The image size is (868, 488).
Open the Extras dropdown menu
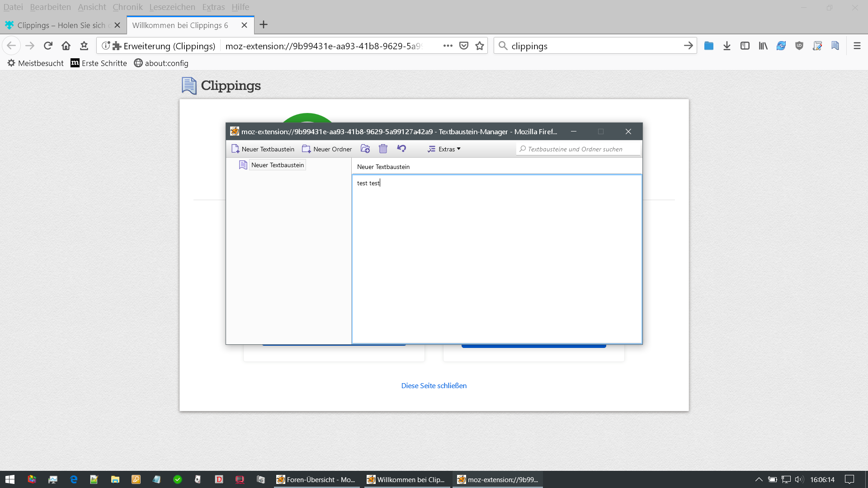(x=444, y=149)
